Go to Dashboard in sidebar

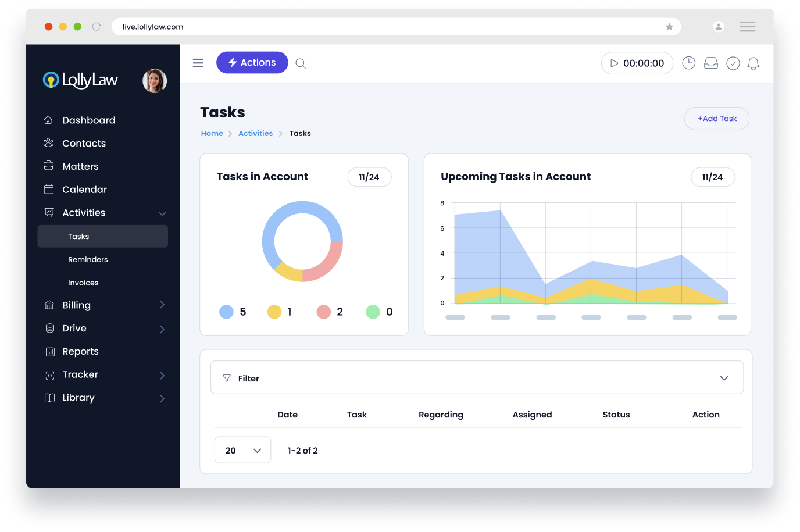pyautogui.click(x=88, y=120)
